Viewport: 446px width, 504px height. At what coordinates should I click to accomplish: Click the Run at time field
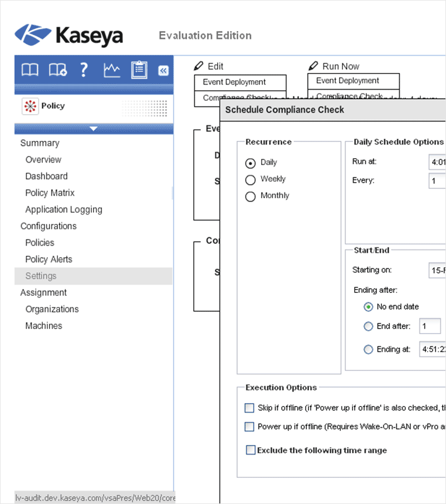coord(437,162)
